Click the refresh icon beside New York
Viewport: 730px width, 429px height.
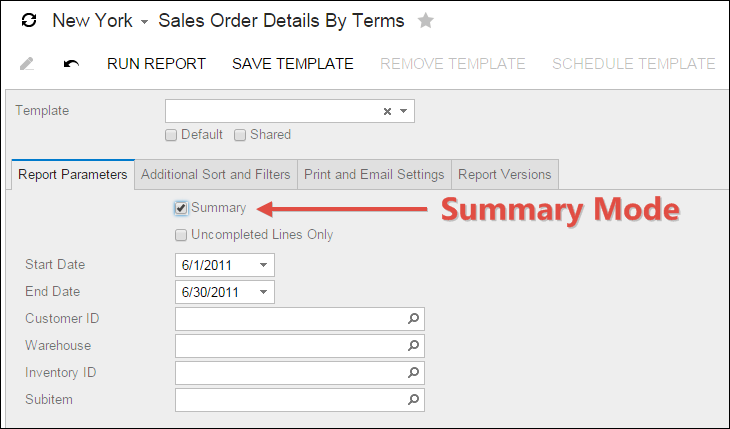[29, 21]
